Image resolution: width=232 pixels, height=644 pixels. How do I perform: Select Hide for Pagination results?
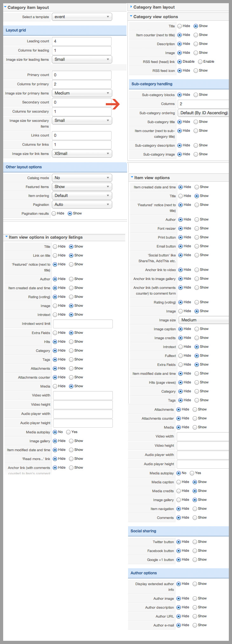[x=54, y=213]
